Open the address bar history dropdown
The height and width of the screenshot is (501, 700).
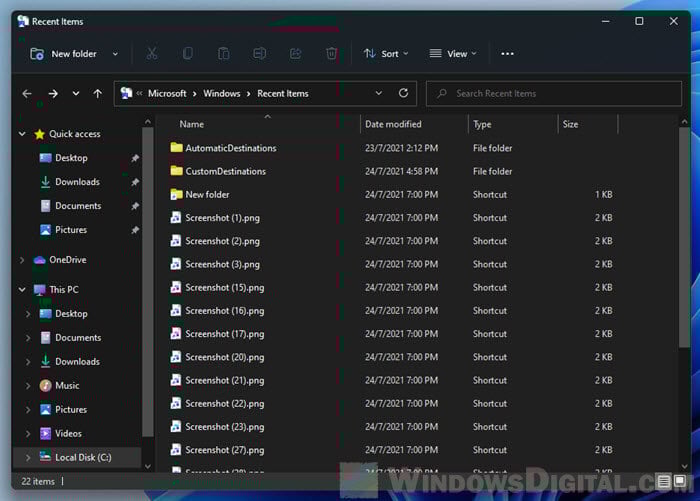[379, 93]
